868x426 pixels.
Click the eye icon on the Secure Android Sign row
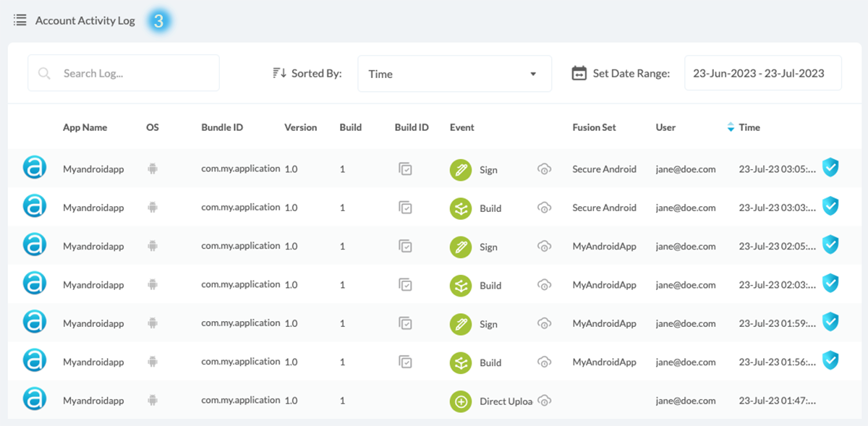click(x=543, y=169)
